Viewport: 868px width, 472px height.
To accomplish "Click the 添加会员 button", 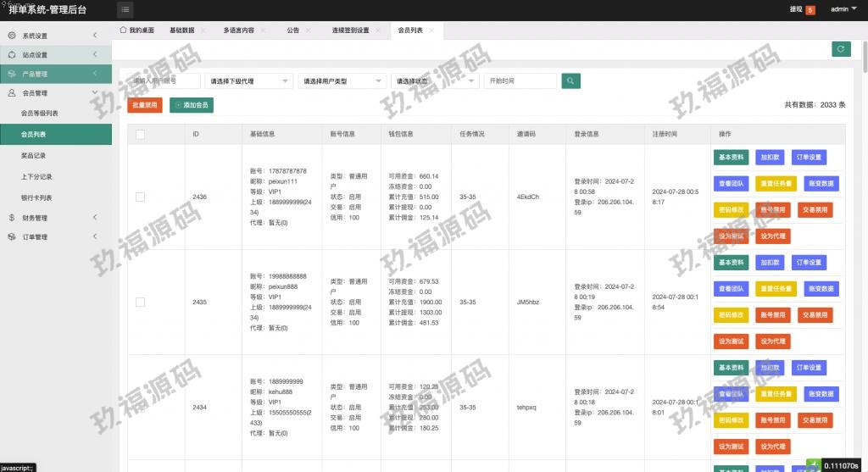I will click(x=192, y=105).
